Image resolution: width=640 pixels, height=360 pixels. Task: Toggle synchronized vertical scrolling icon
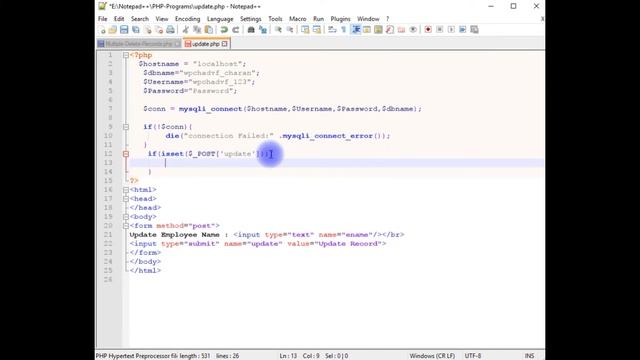point(305,30)
